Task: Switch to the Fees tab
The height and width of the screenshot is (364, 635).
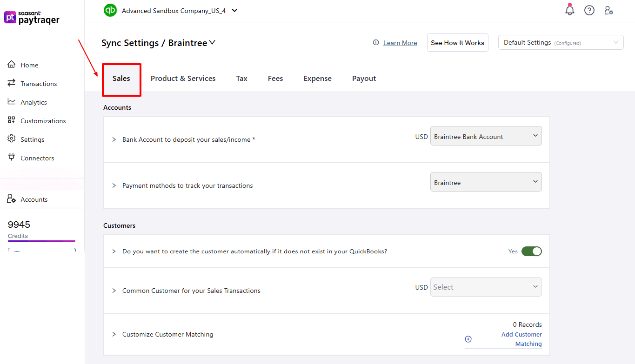Action: [x=275, y=78]
